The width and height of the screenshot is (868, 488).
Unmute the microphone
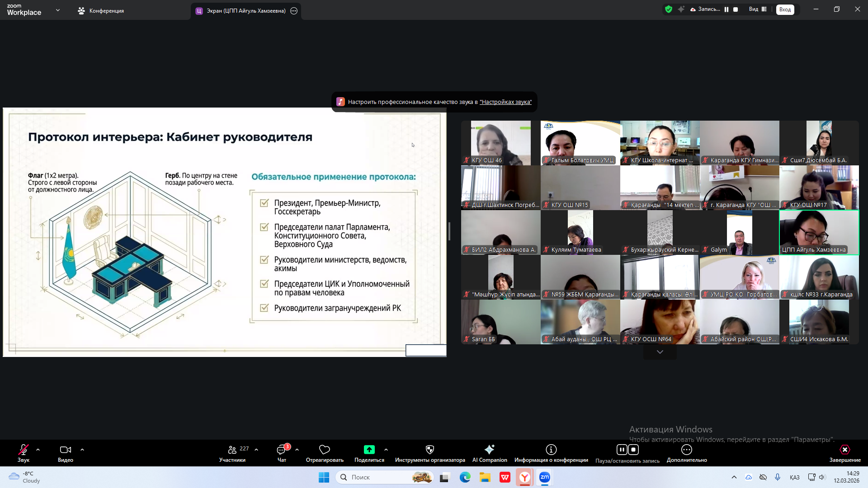pyautogui.click(x=23, y=450)
